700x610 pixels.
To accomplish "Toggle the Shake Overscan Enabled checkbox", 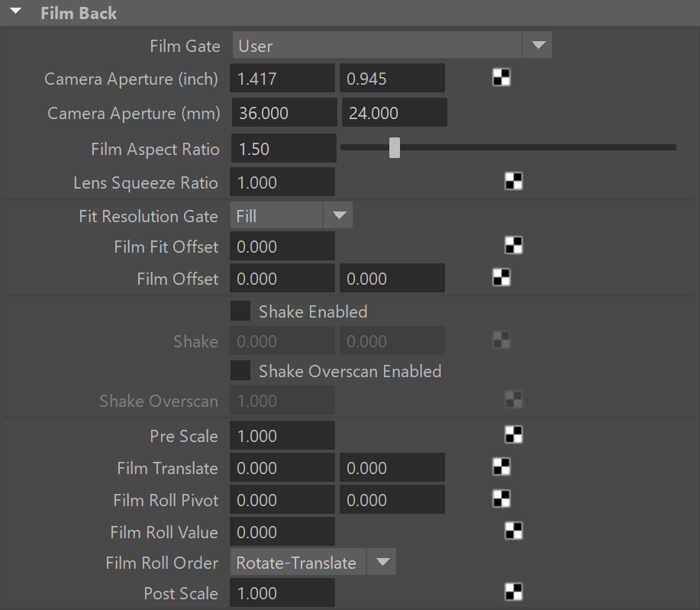I will point(240,370).
